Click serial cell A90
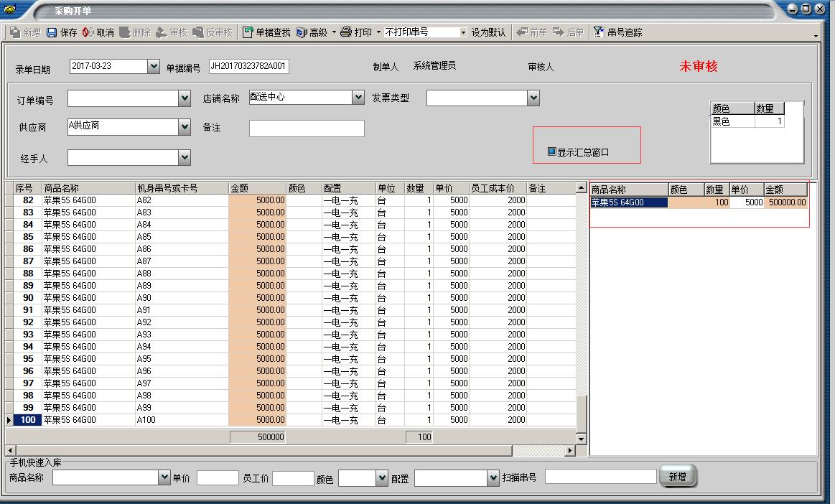The height and width of the screenshot is (504, 835). coord(182,298)
